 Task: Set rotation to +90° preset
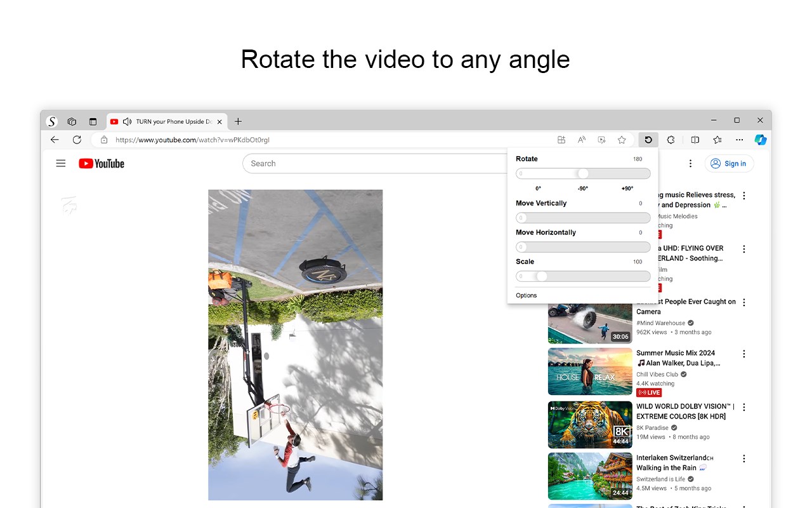coord(627,189)
